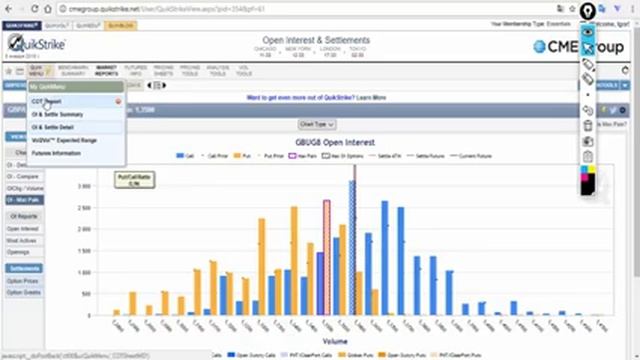Select the OI - Max Pain sidebar view
This screenshot has width=640, height=360.
[25, 200]
